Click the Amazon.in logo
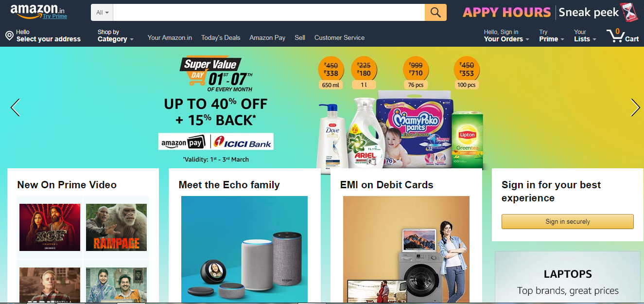Viewport: 644px width, 304px height. (37, 10)
